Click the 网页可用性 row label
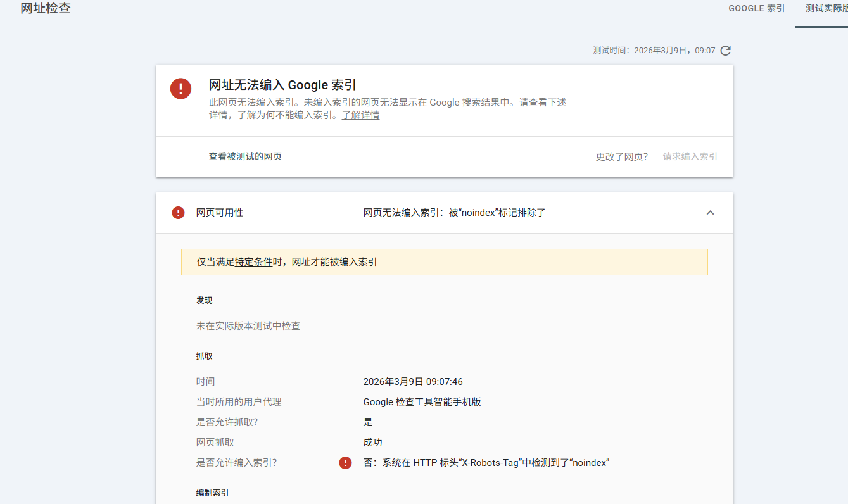848x504 pixels. [220, 213]
